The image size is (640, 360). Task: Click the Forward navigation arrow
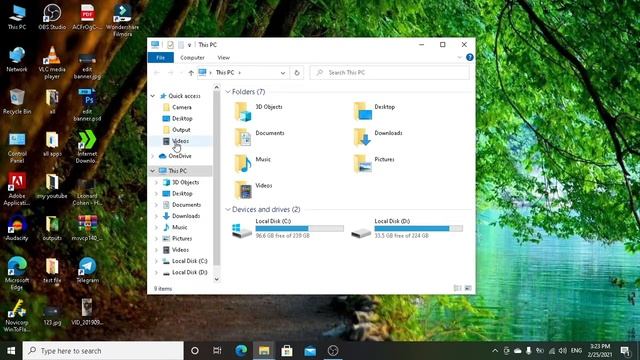pyautogui.click(x=171, y=73)
